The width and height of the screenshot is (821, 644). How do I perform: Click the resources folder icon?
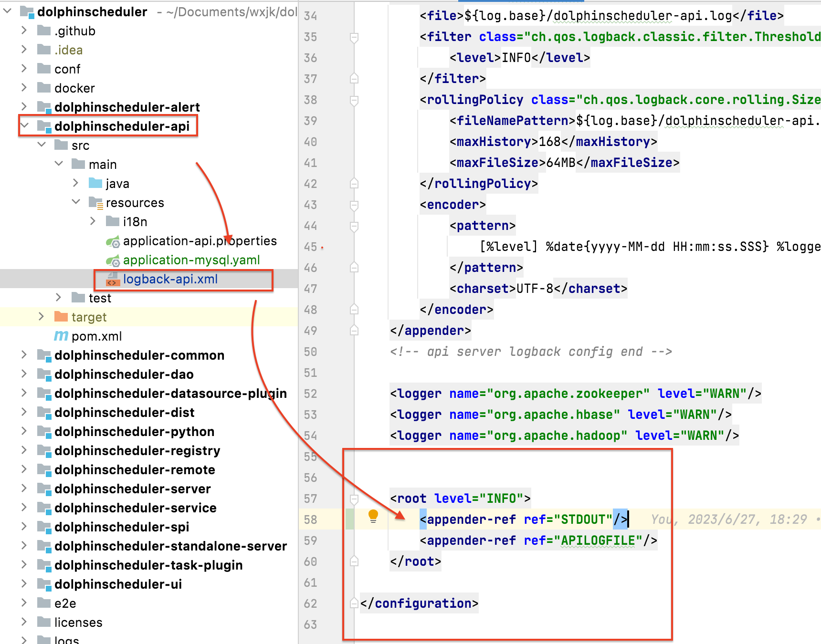[95, 203]
